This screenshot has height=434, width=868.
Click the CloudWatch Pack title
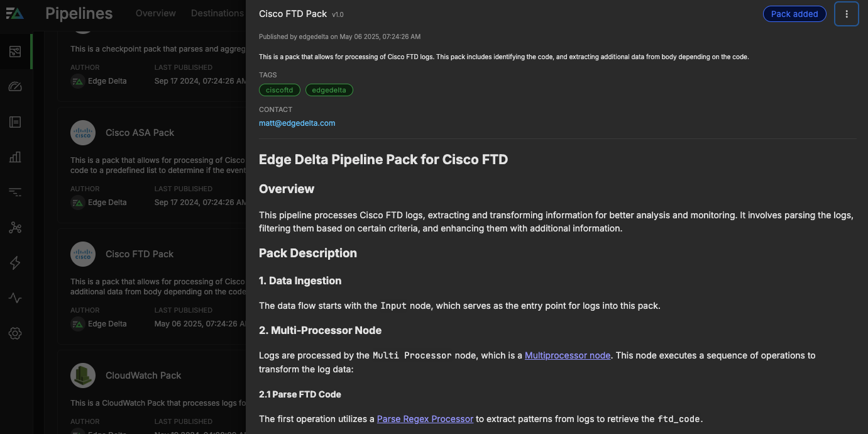(143, 376)
